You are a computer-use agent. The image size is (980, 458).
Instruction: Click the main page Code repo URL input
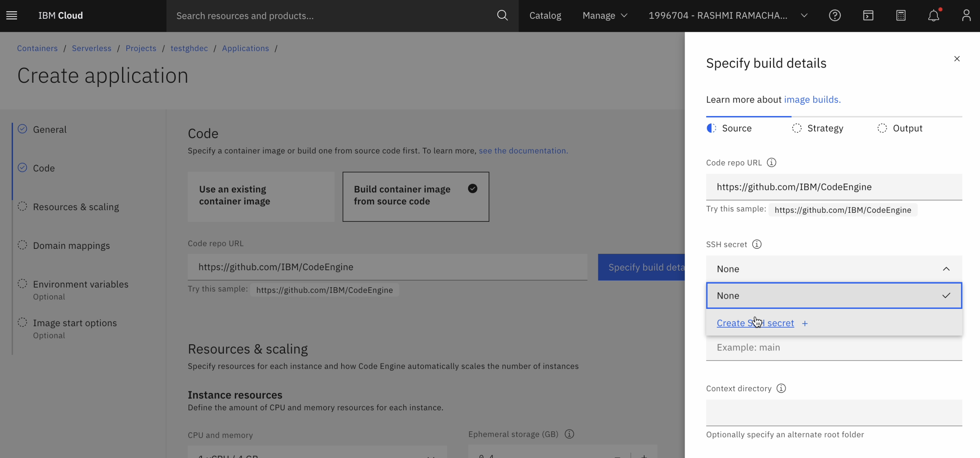[387, 267]
